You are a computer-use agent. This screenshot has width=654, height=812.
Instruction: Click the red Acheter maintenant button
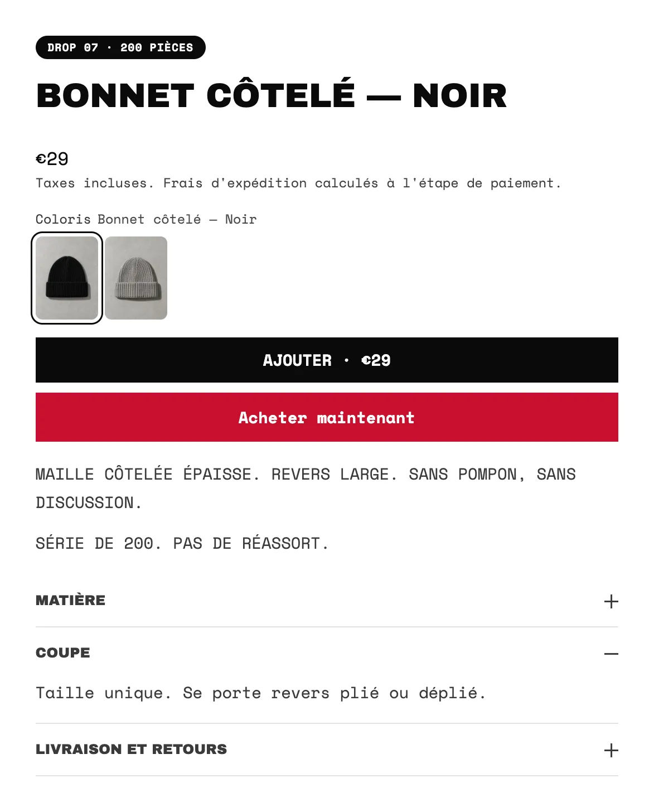tap(327, 417)
